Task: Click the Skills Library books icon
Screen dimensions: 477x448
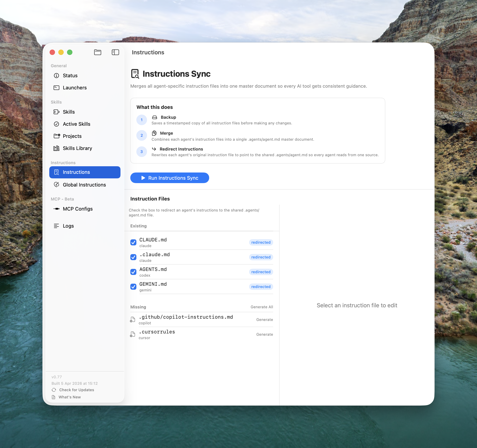Action: 56,148
